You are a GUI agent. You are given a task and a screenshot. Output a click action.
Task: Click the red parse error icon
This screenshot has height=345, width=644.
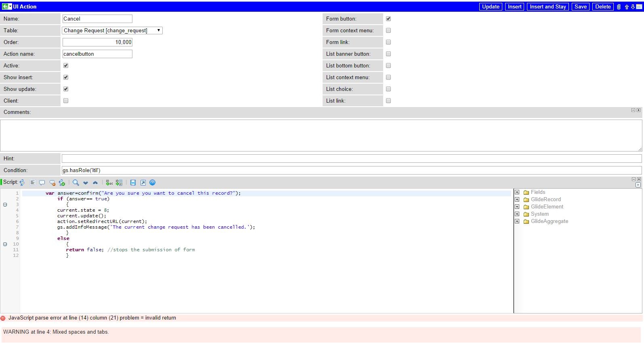coord(3,318)
